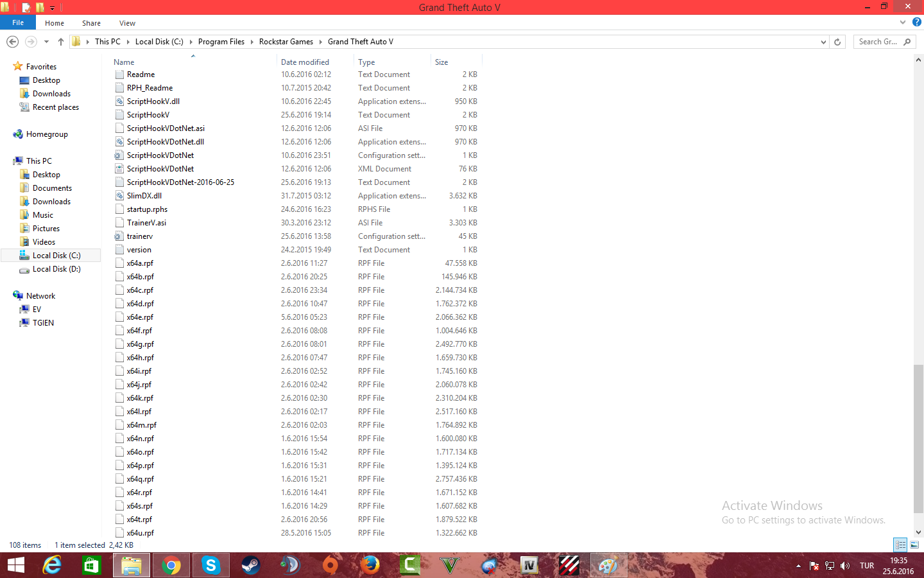The image size is (924, 578).
Task: Switch to Large icons view layout icon
Action: [914, 545]
